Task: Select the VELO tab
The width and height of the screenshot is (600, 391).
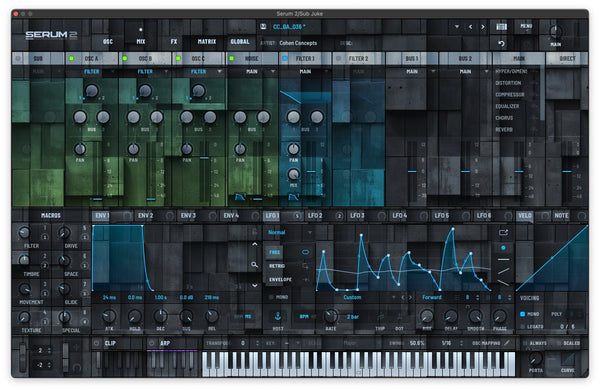Action: click(525, 215)
